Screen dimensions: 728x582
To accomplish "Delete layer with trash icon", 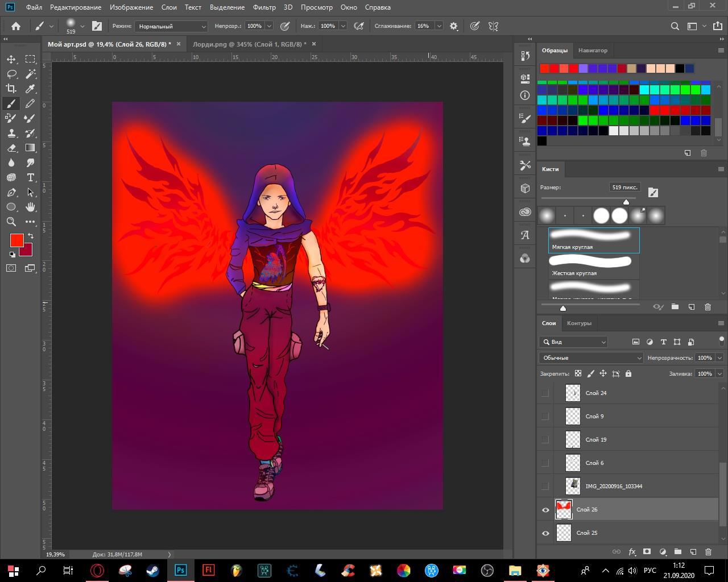I will point(708,551).
